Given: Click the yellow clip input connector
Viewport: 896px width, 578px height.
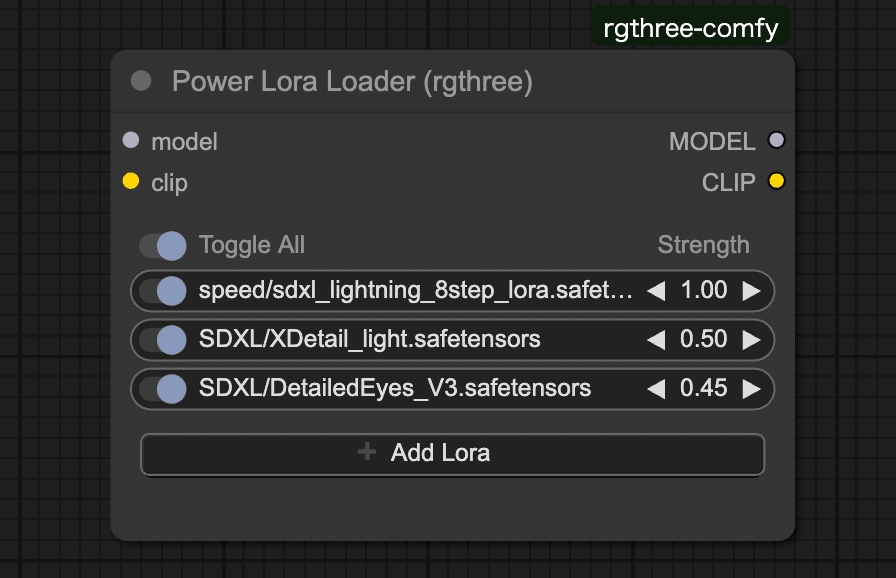Looking at the screenshot, I should (131, 182).
